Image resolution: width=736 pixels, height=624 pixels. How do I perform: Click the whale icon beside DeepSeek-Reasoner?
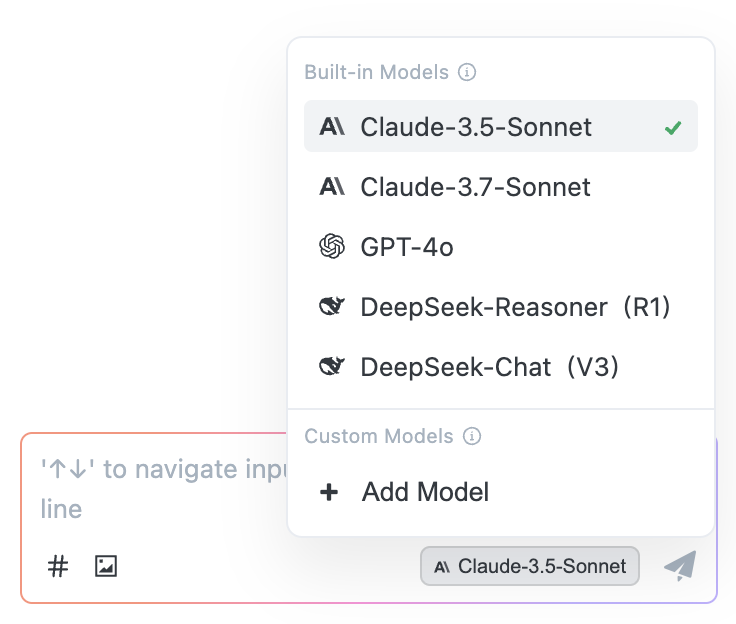332,307
